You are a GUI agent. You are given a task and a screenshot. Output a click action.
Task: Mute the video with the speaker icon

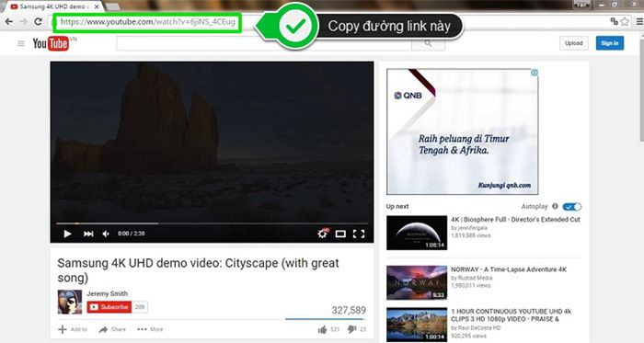pyautogui.click(x=106, y=234)
